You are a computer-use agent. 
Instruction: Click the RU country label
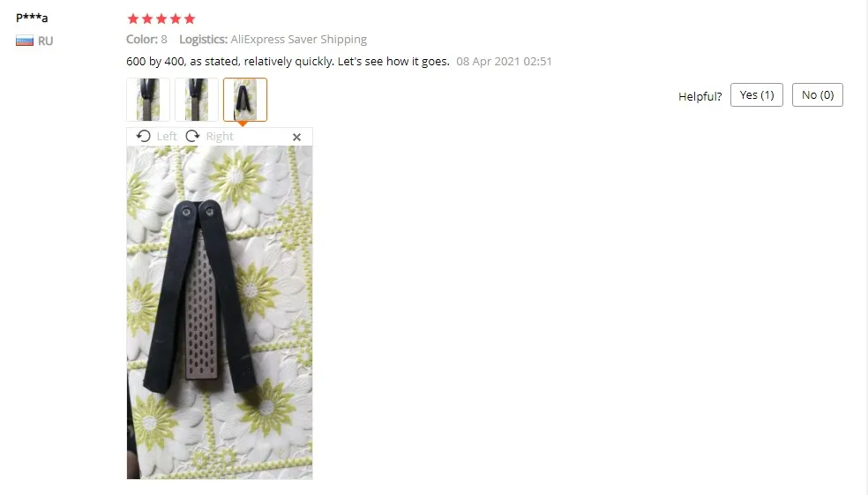tap(45, 41)
